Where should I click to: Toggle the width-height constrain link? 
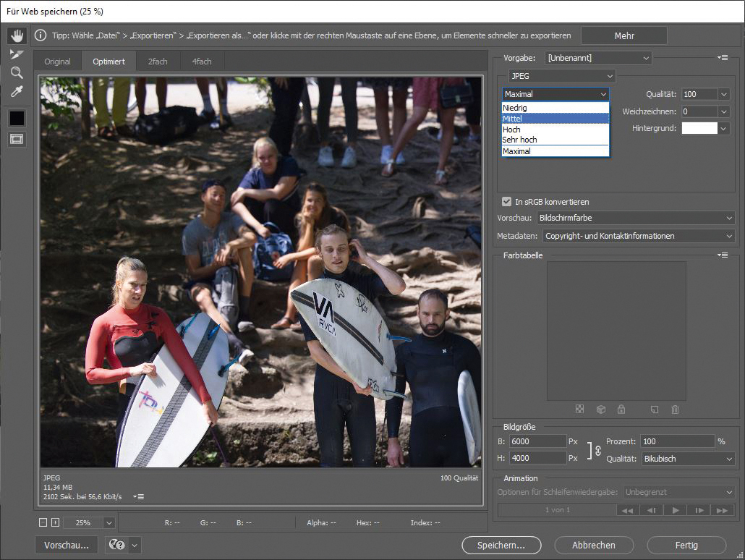click(x=598, y=450)
